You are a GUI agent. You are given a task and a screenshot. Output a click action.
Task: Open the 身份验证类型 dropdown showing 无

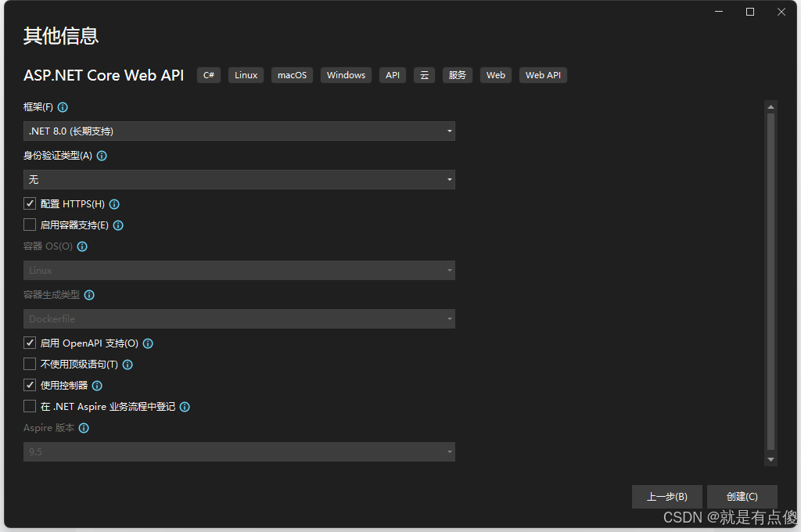[x=239, y=180]
